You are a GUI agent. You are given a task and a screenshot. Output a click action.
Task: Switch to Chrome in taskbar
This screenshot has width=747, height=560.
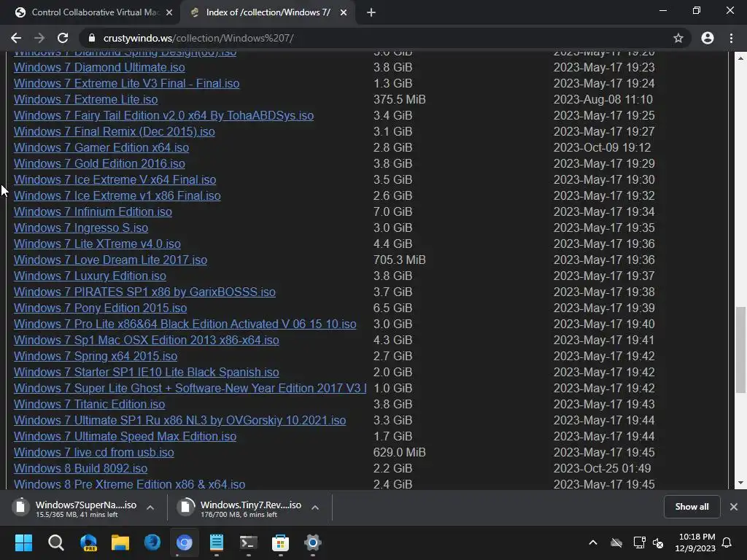(x=185, y=542)
